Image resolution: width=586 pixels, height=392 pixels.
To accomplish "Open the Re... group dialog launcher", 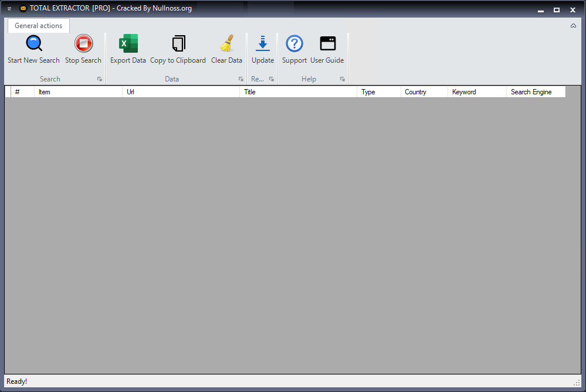I will [272, 79].
